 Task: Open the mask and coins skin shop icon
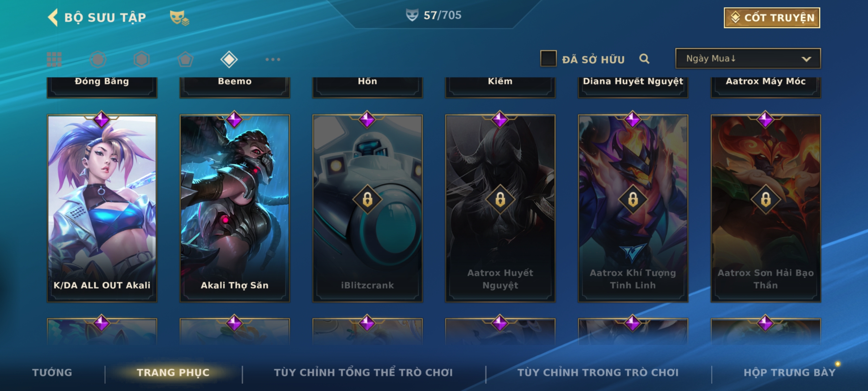point(179,18)
